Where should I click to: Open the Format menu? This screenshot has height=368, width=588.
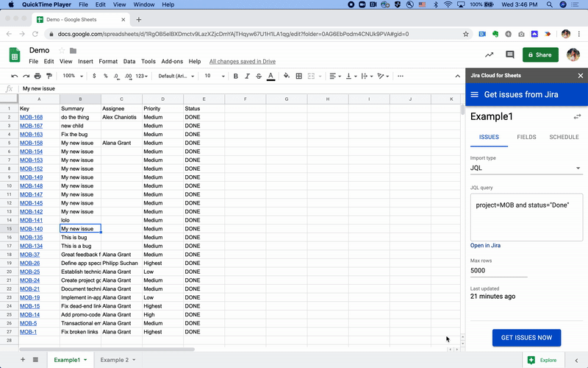[x=108, y=62]
